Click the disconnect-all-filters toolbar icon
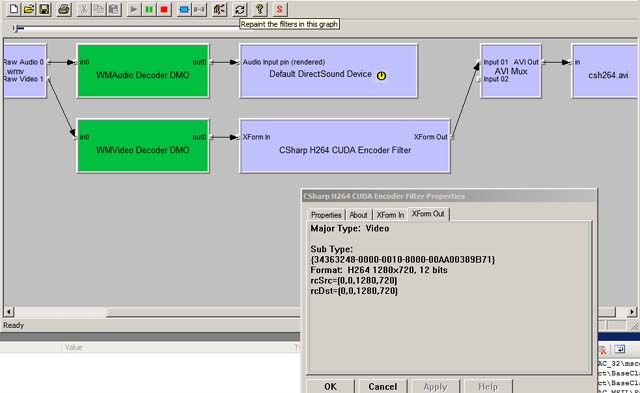This screenshot has height=393, width=640. pos(200,9)
